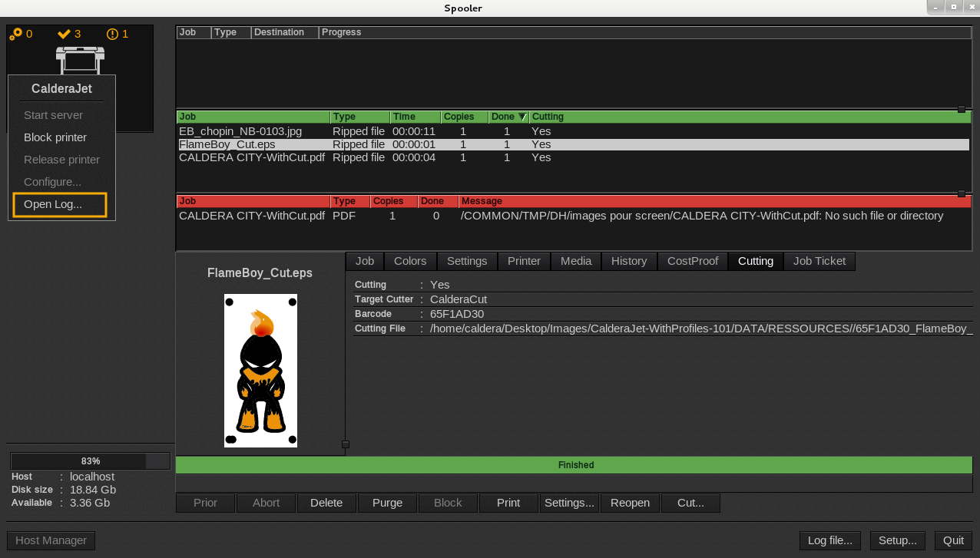This screenshot has height=558, width=980.
Task: Click the checkmark completed jobs icon
Action: pos(64,35)
